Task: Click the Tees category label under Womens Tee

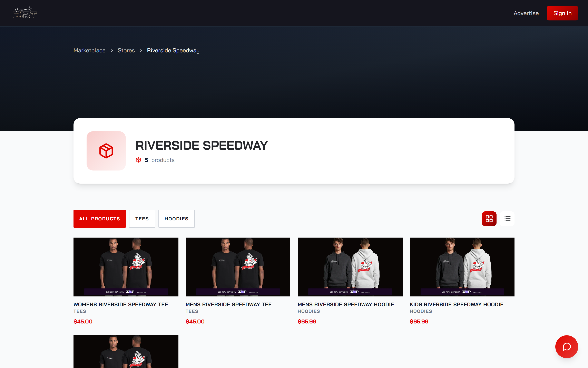Action: [x=80, y=311]
